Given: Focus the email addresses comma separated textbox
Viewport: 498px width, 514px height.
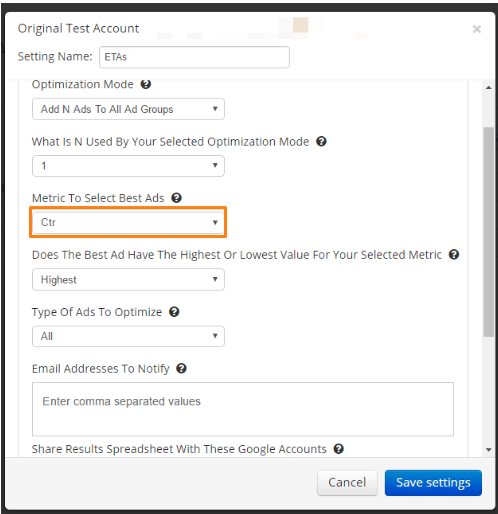Looking at the screenshot, I should click(243, 409).
